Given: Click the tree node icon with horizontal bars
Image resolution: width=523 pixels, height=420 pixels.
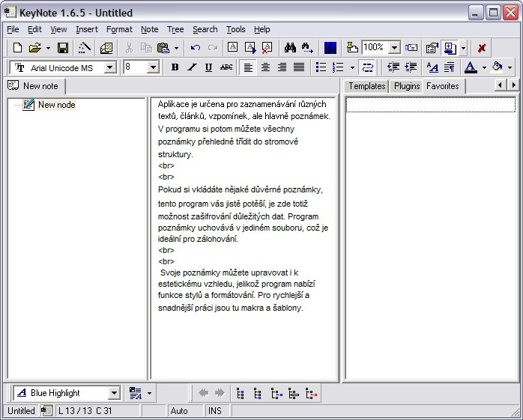Looking at the screenshot, I should pos(294,393).
